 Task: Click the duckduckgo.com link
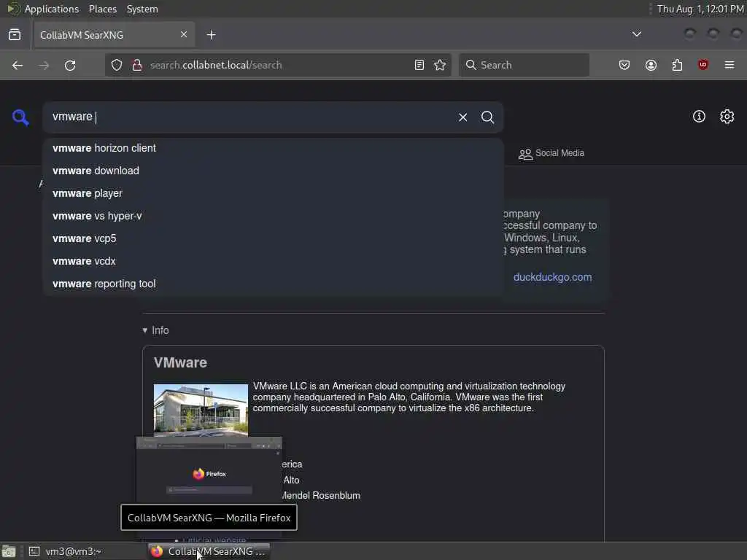coord(553,277)
